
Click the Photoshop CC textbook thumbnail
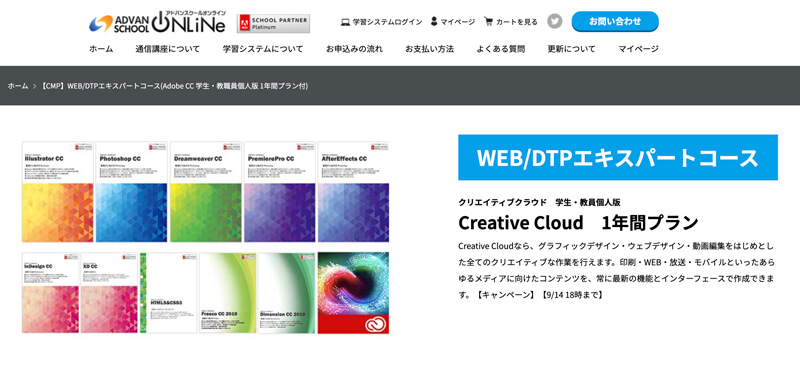coord(132,192)
